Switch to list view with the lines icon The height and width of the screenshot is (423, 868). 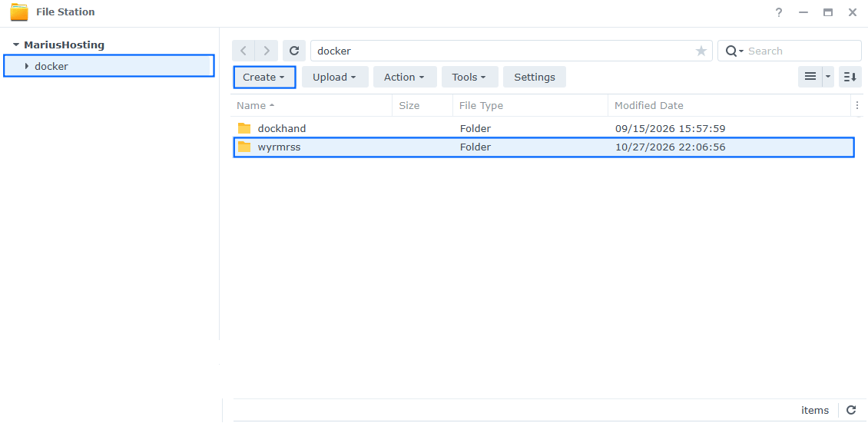[810, 77]
